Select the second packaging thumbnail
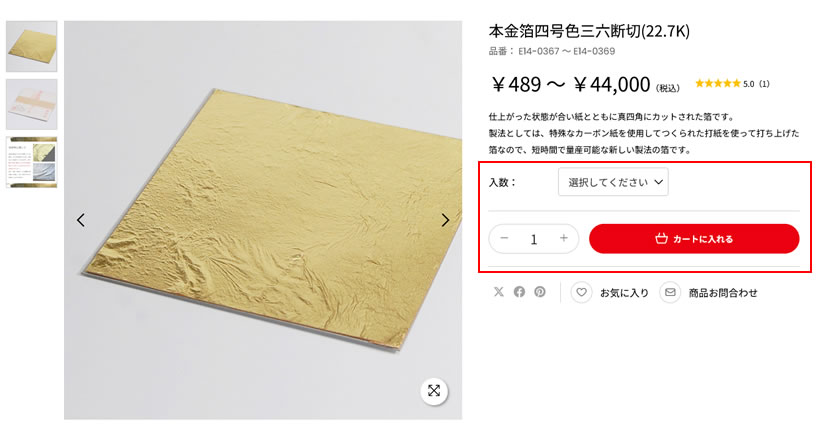Viewport: 830px width, 445px height. (32, 104)
